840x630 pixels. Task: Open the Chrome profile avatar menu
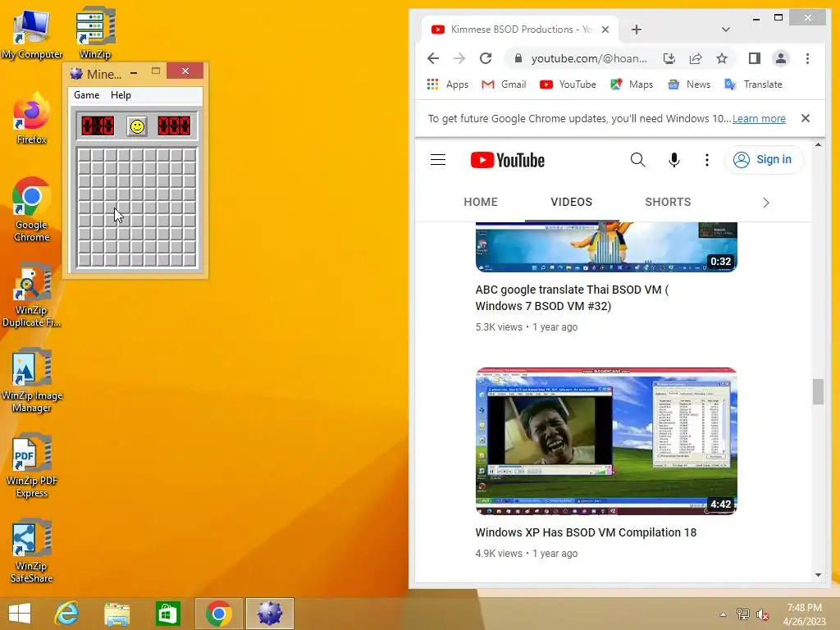coord(781,58)
